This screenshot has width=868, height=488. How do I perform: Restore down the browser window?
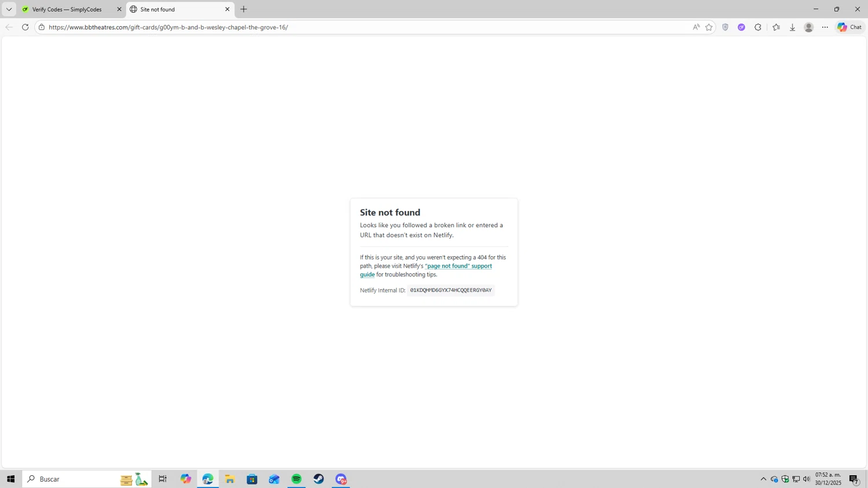coord(837,9)
